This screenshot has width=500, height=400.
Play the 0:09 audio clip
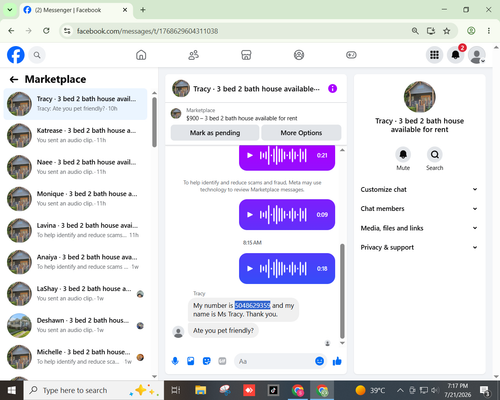click(250, 215)
